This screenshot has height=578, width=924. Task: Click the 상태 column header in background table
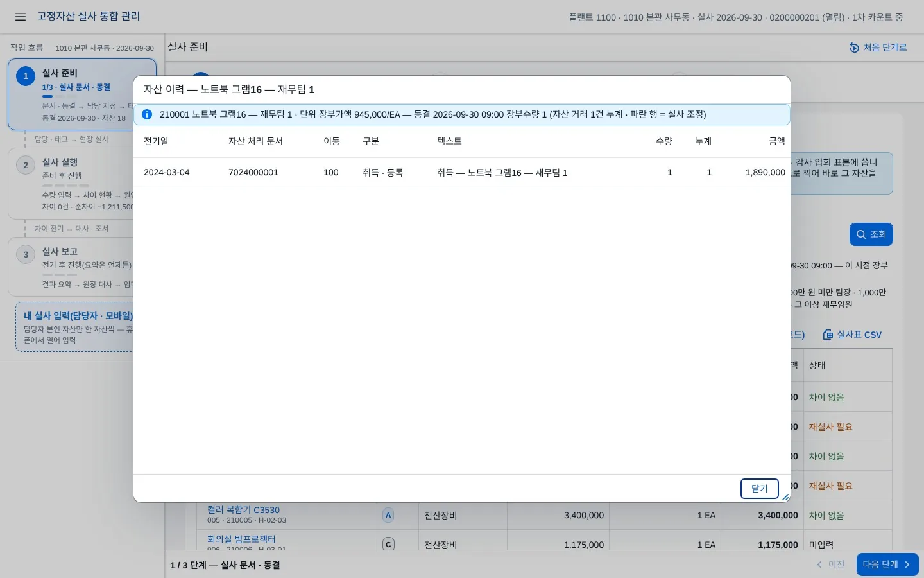point(817,365)
